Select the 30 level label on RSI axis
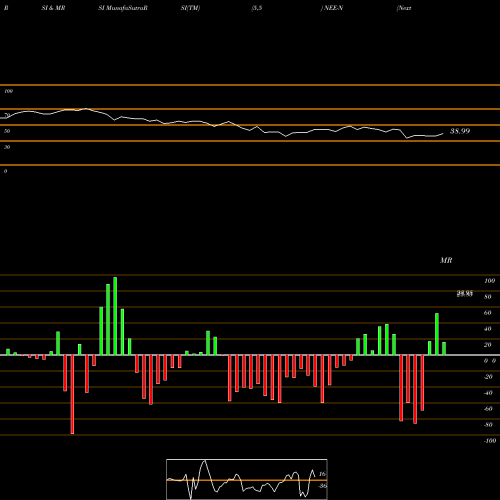Viewport: 500px width, 500px height. (7, 147)
